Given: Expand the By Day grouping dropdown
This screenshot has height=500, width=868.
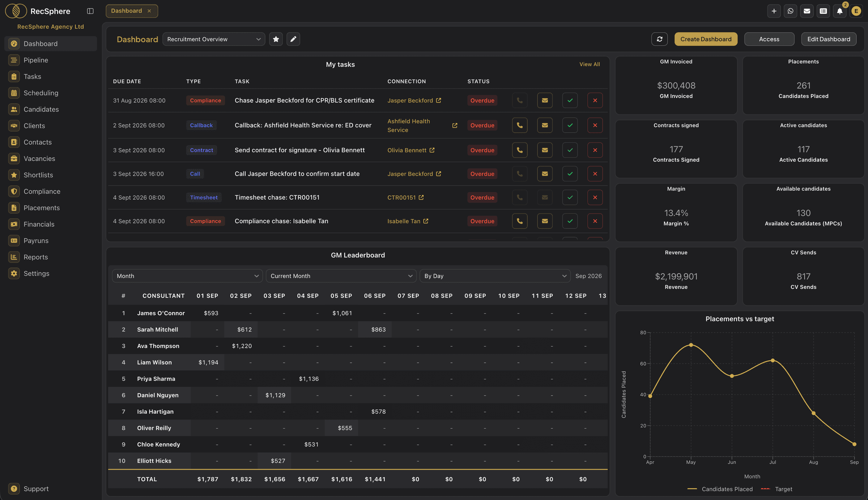Looking at the screenshot, I should (495, 276).
